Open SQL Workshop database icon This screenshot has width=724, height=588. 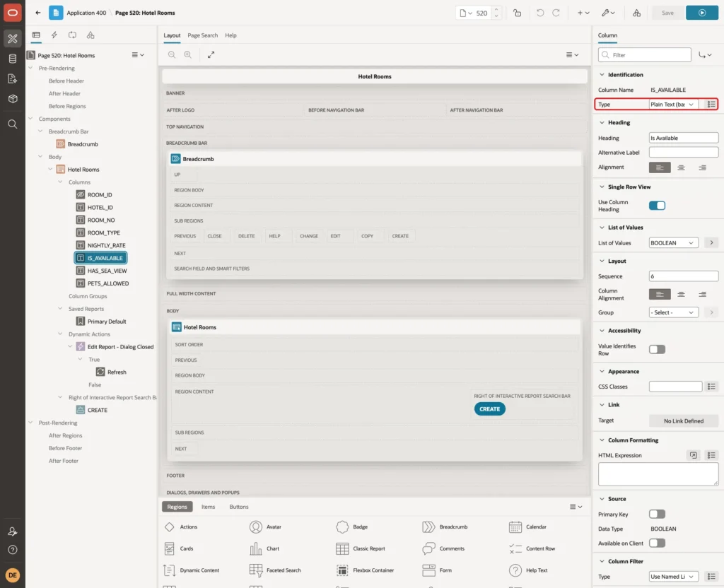point(13,59)
